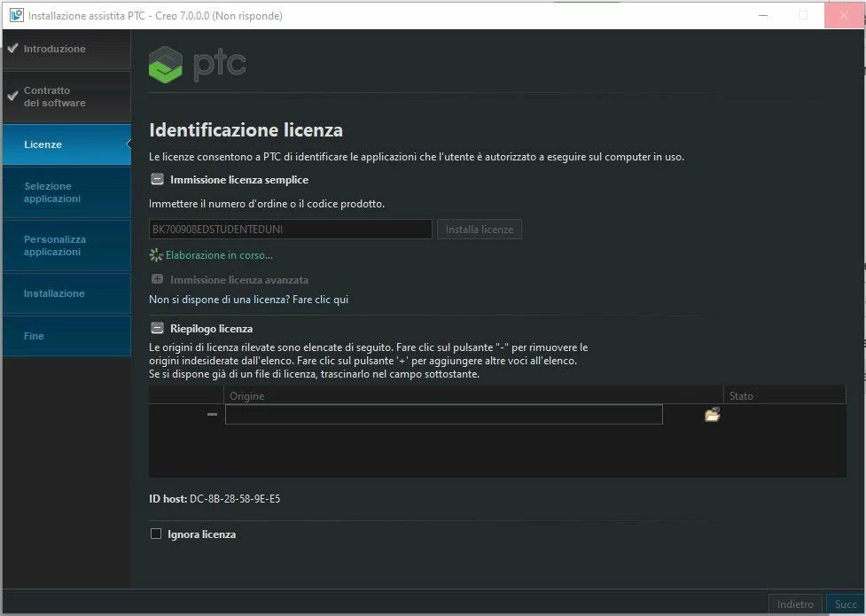This screenshot has width=866, height=616.
Task: Collapse Riepilogo licenza section
Action: click(x=158, y=328)
